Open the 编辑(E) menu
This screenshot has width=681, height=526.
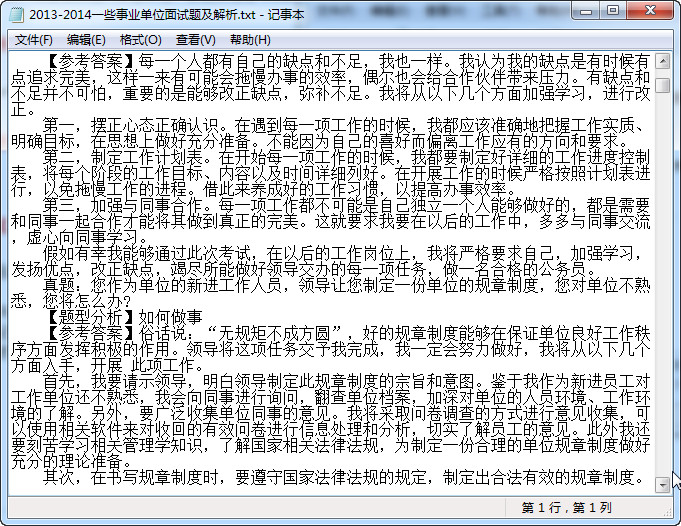[x=86, y=40]
